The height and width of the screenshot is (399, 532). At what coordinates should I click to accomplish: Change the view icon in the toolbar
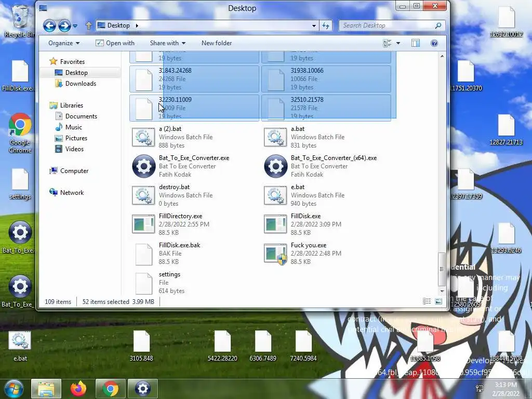(x=387, y=43)
